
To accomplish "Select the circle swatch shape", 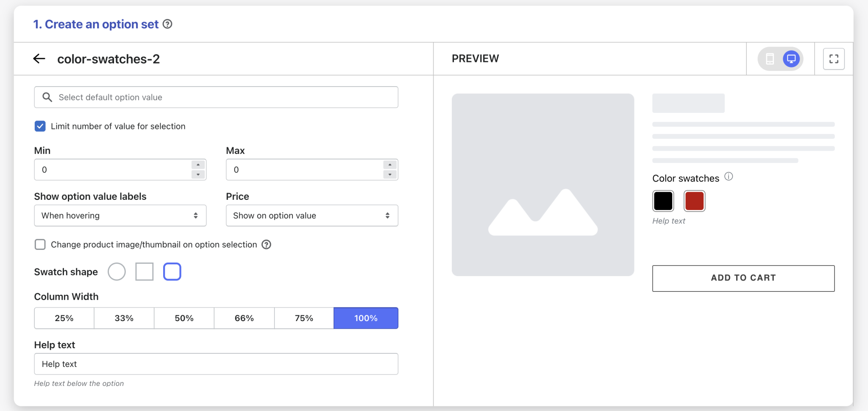I will point(117,272).
